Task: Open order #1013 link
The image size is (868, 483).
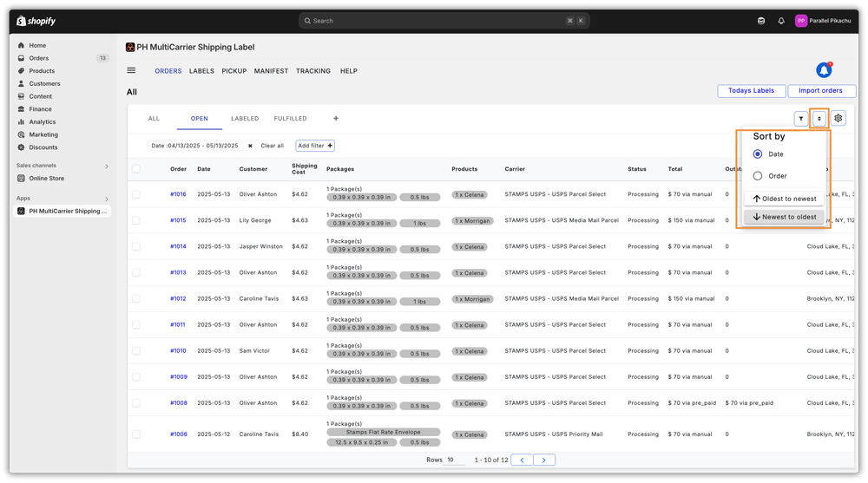Action: [x=178, y=273]
